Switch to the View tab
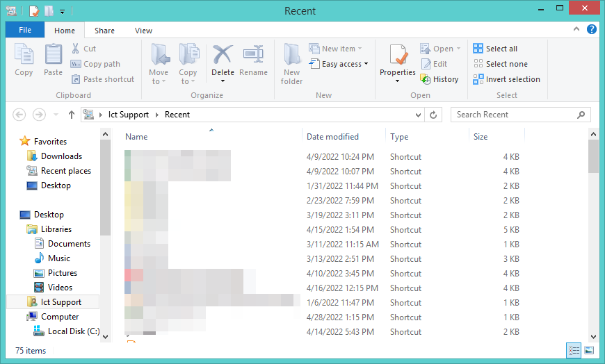 [143, 31]
